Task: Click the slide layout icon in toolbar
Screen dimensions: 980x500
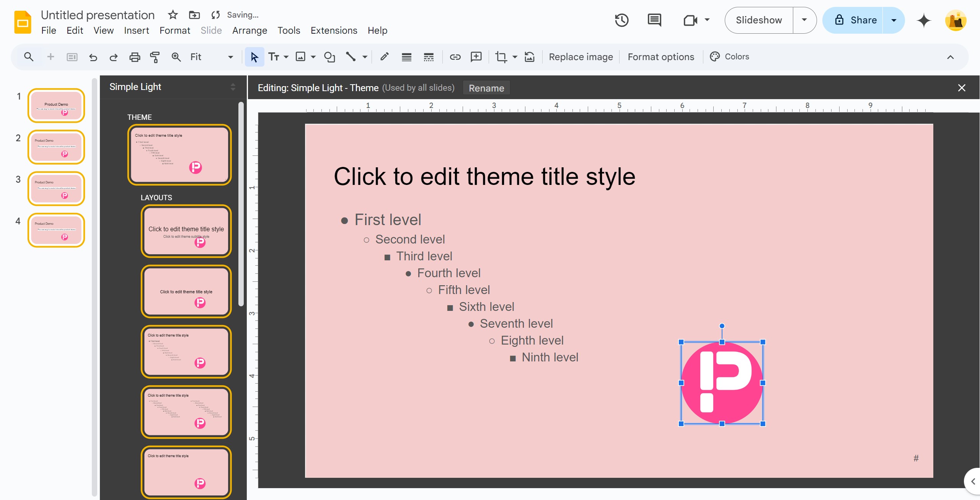Action: pos(72,57)
